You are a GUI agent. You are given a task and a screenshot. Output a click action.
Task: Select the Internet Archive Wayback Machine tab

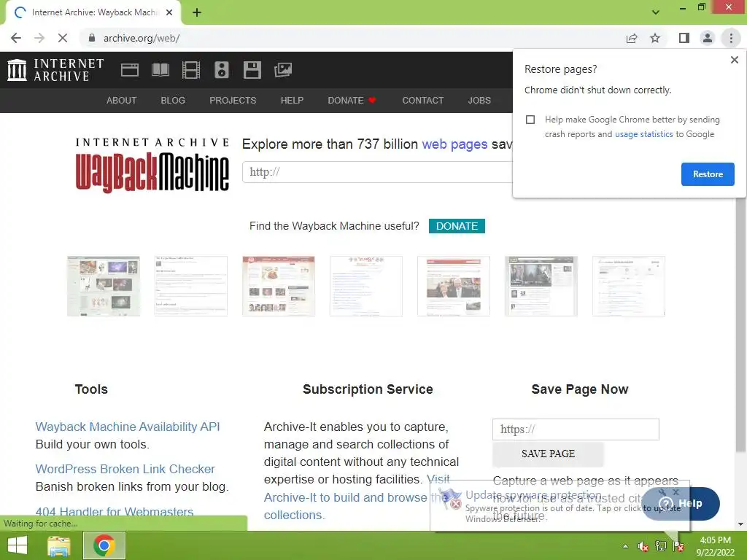(x=93, y=12)
